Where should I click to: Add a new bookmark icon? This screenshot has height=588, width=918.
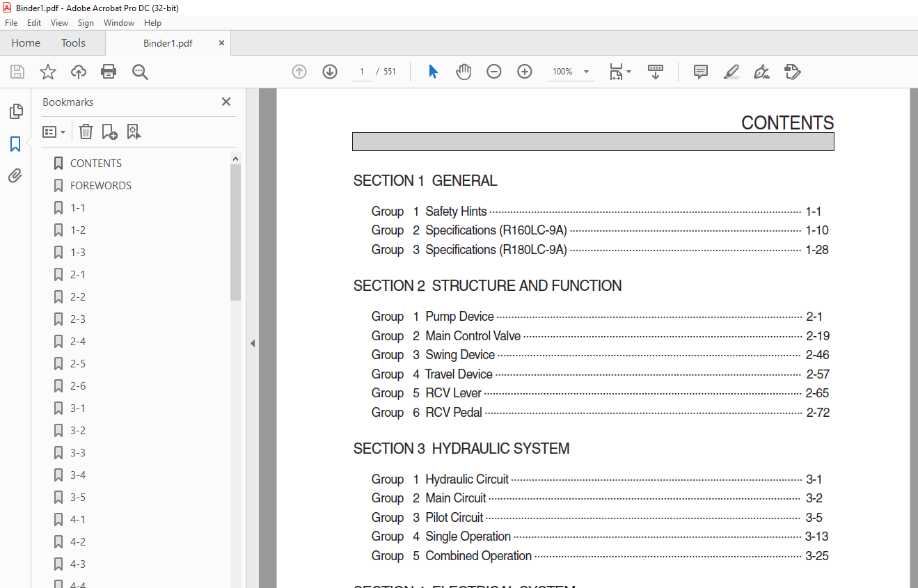tap(109, 132)
